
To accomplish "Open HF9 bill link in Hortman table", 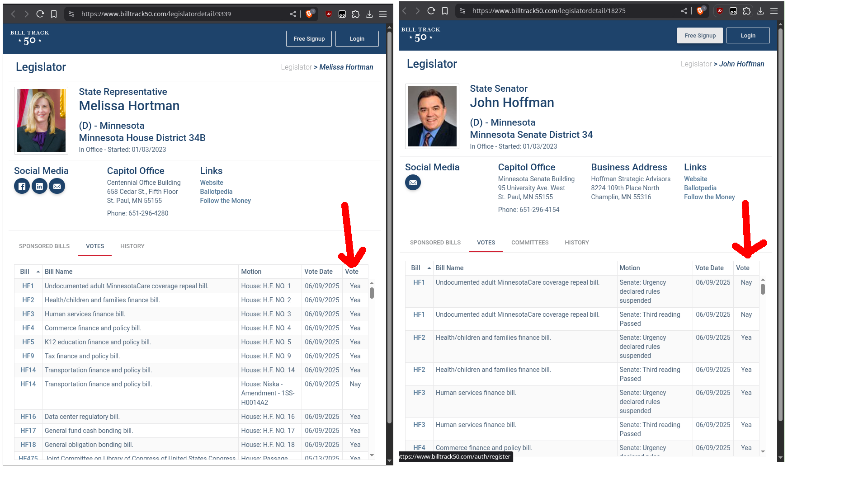I will click(x=28, y=356).
